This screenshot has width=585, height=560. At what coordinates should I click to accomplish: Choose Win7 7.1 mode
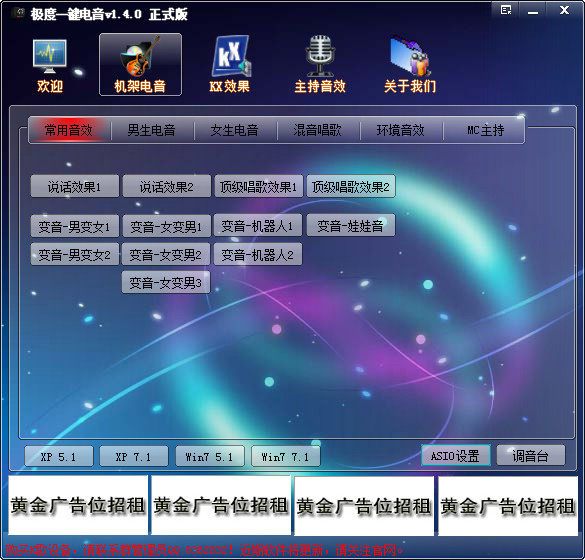tap(285, 456)
